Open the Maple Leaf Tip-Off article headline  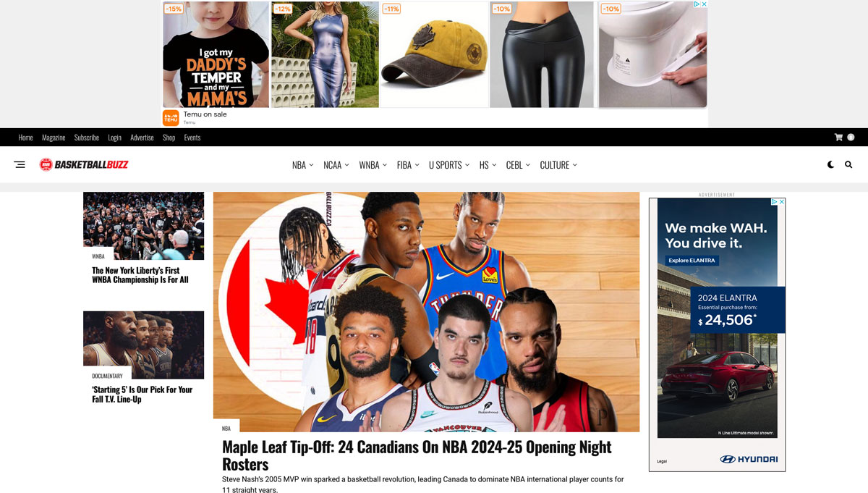point(417,455)
